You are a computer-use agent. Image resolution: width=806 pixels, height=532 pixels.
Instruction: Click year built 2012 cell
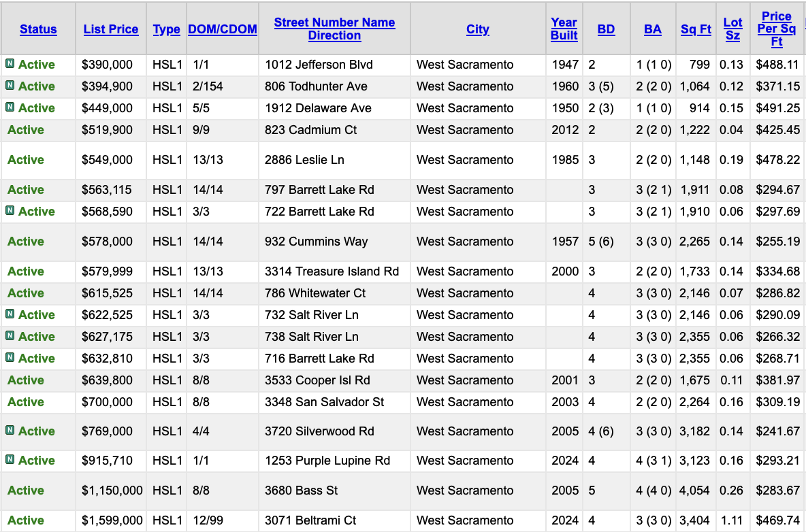[x=565, y=130]
